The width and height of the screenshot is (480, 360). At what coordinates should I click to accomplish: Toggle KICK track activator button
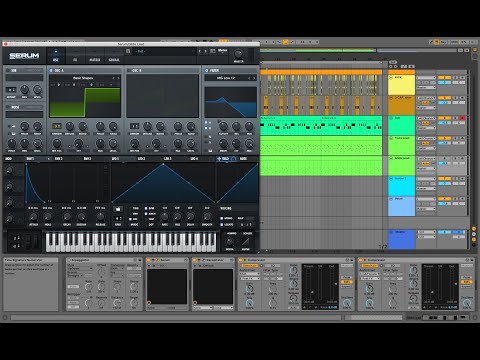point(444,78)
